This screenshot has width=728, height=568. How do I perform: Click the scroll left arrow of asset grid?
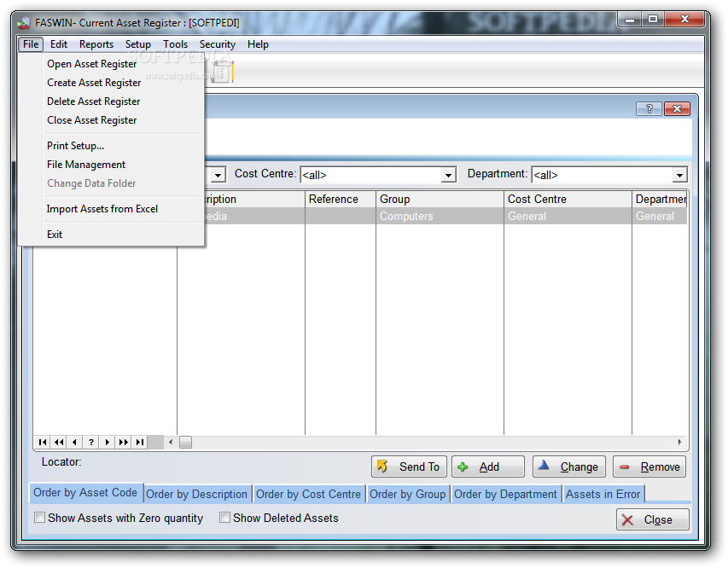click(171, 443)
